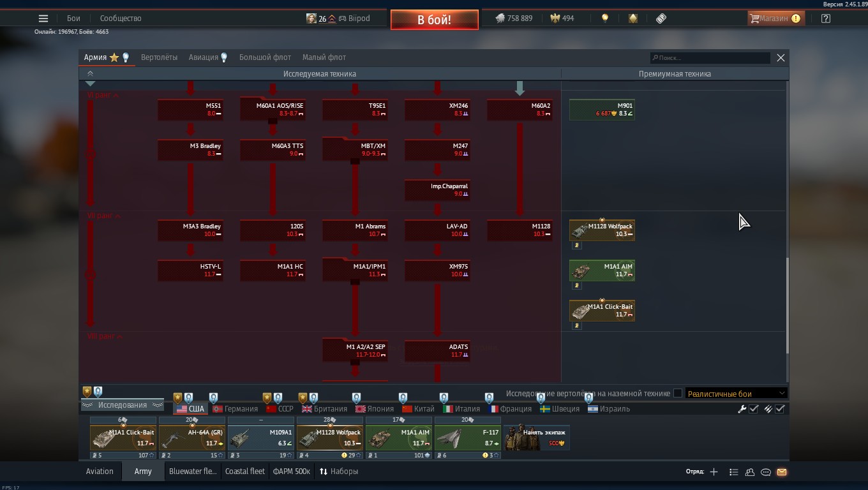Open the chat bubble icon
Viewport: 868px width, 490px height.
pyautogui.click(x=766, y=472)
